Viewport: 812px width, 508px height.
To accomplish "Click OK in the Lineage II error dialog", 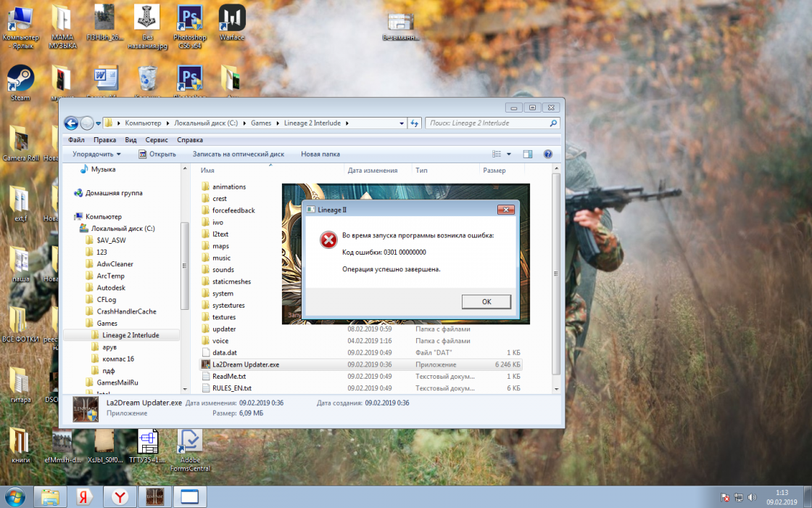I will 486,301.
